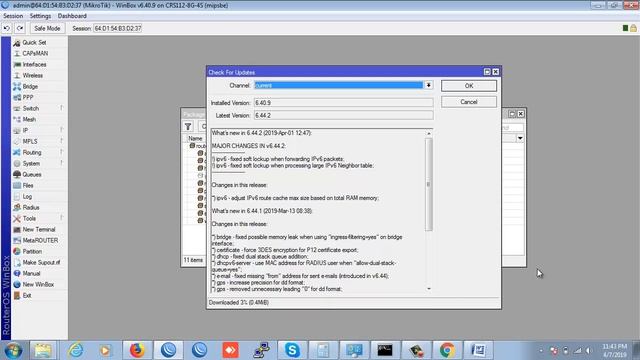The image size is (640, 360).
Task: Launch Firefox from the taskbar
Action: [x=137, y=350]
